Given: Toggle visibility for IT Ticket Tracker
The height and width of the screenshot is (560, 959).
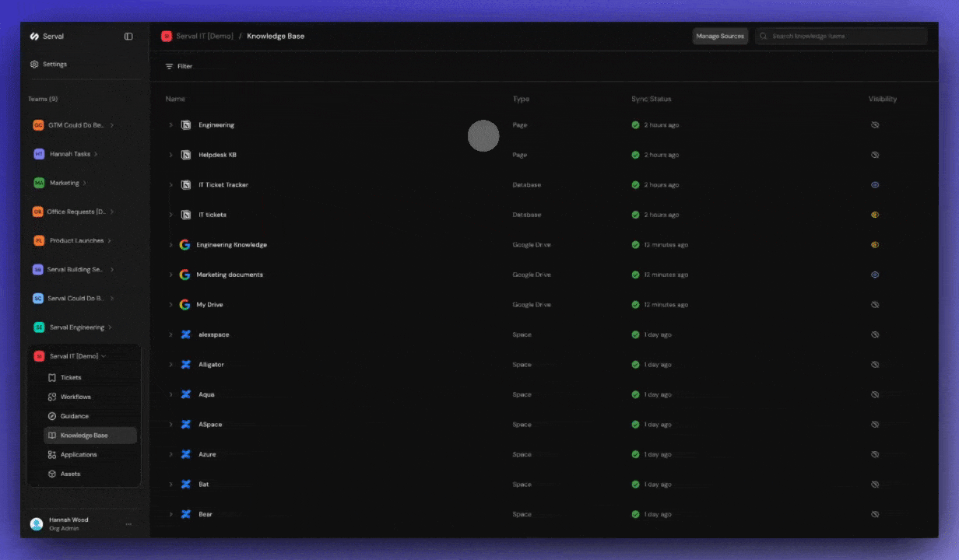Looking at the screenshot, I should point(874,184).
